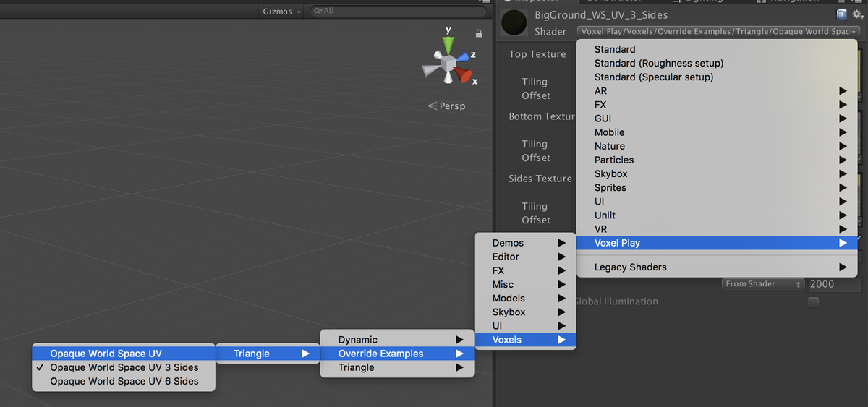Open the Shader path dropdown
This screenshot has width=868, height=407.
coord(718,32)
